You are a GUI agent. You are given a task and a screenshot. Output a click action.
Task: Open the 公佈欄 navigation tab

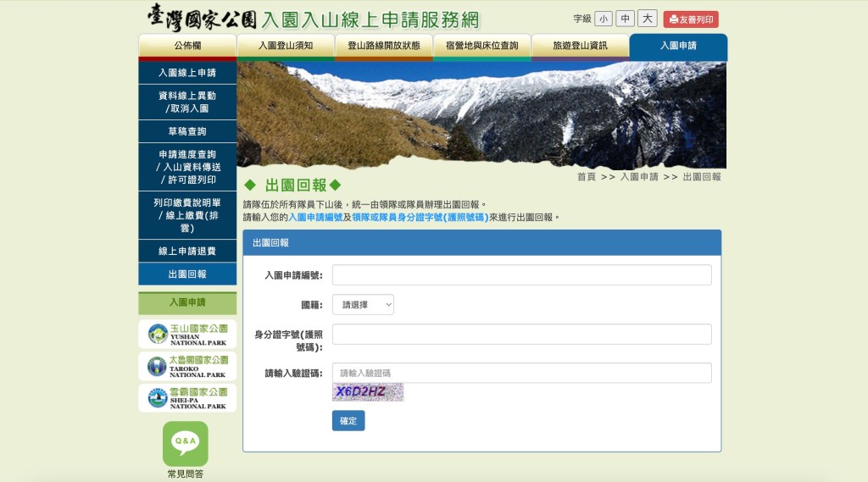[187, 46]
